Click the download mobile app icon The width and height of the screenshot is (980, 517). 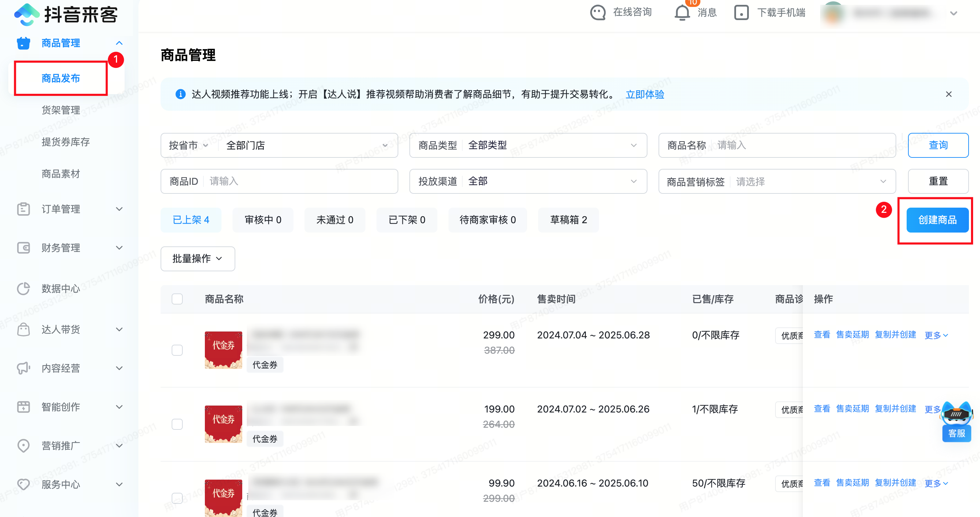point(741,12)
